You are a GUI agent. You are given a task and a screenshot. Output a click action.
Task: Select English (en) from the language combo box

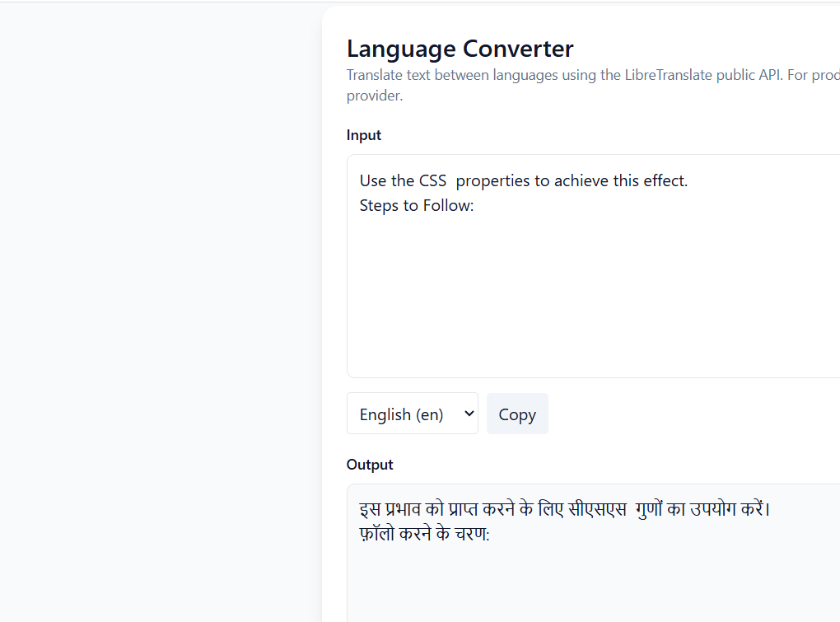point(412,414)
